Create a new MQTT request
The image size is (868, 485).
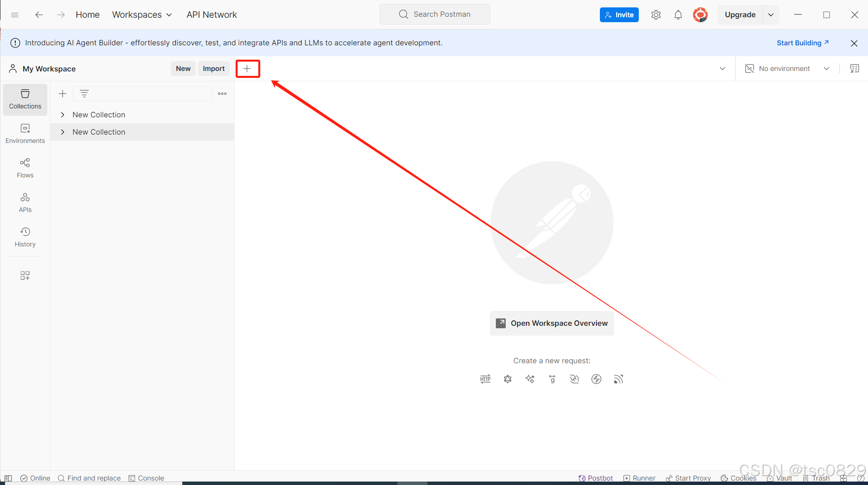[x=619, y=379]
